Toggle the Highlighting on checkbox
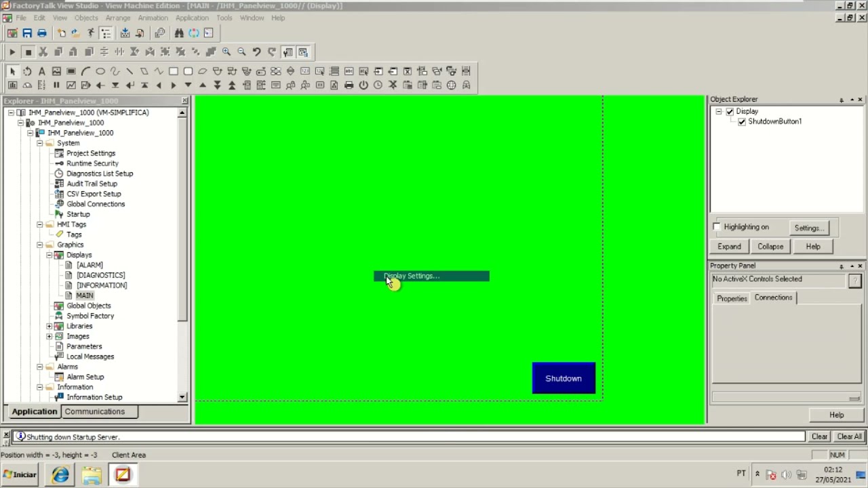 click(717, 227)
